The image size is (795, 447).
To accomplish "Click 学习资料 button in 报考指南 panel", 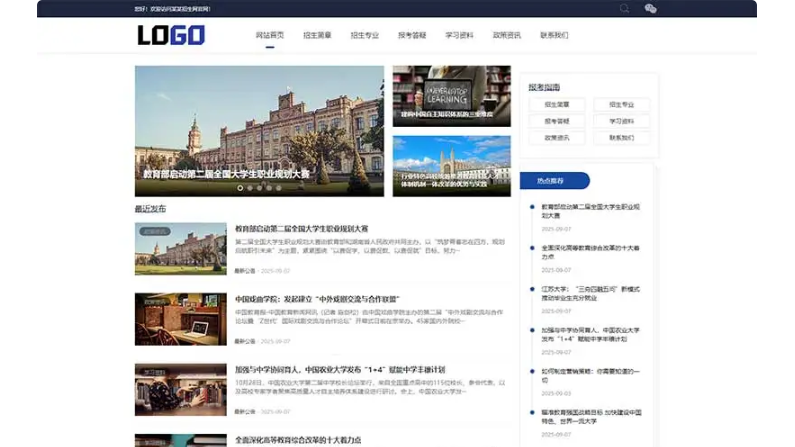I will 622,121.
